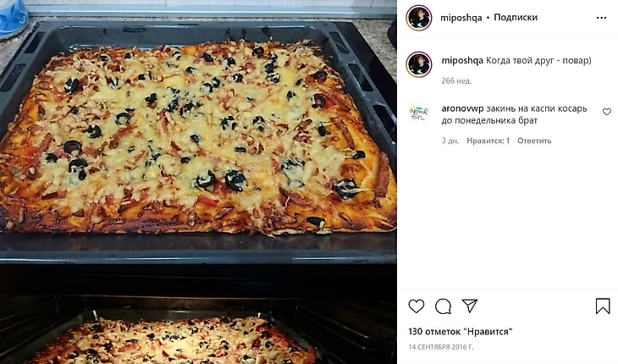Viewport: 618px width, 364px height.
Task: Click the pizza photo
Action: (198, 182)
